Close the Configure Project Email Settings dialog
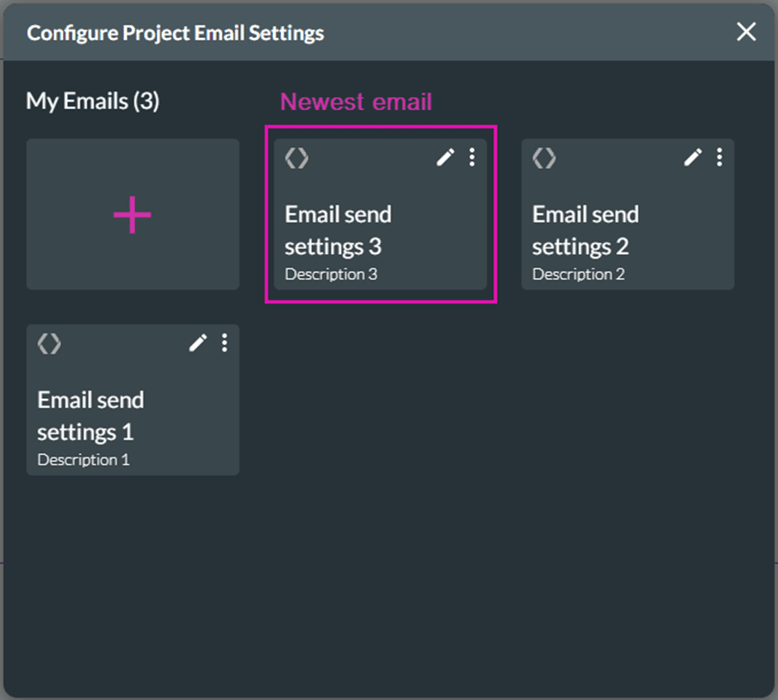 coord(746,32)
